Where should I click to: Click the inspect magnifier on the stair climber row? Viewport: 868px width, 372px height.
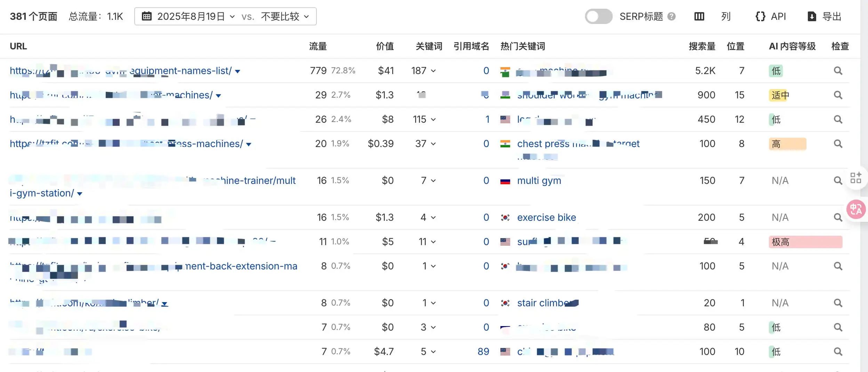838,302
